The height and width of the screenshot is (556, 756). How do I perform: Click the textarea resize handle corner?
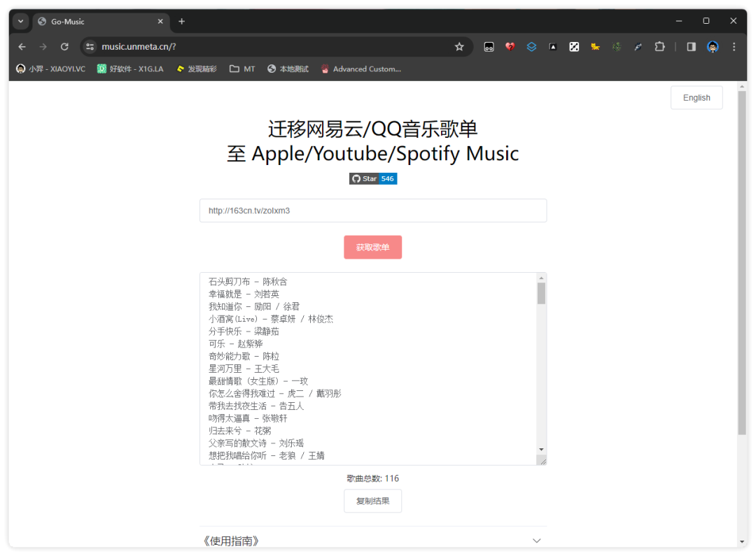(x=543, y=462)
